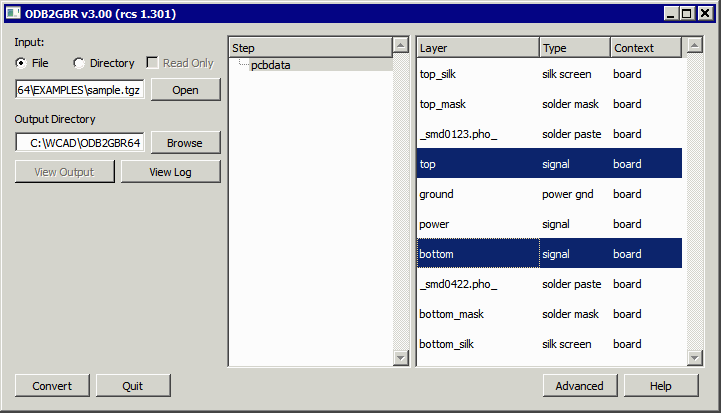Image resolution: width=721 pixels, height=413 pixels.
Task: Select the bottom_mask layer row
Action: (x=549, y=314)
